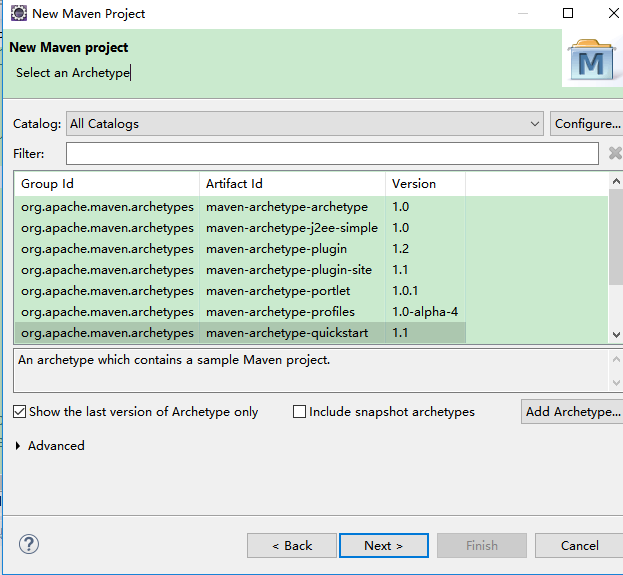Screen dimensions: 623x575
Task: Select the maven-archetype-archetype row
Action: (240, 207)
